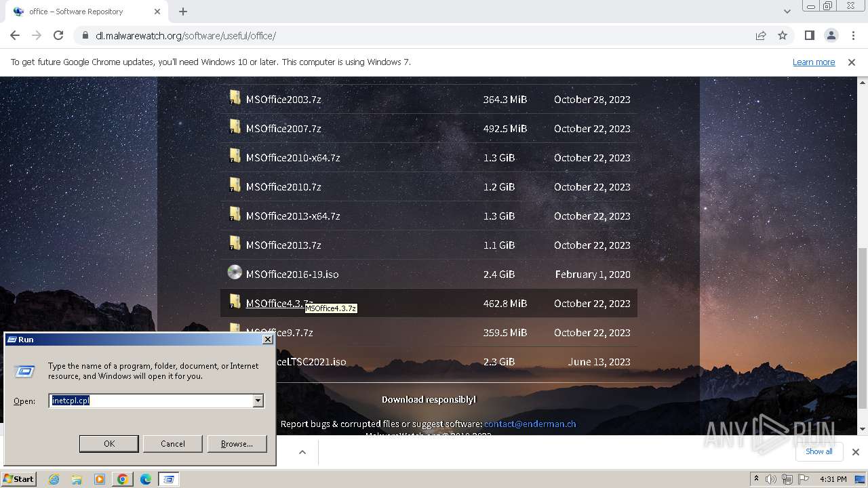Image resolution: width=868 pixels, height=488 pixels.
Task: Email contact@enderman.ch link
Action: [530, 424]
